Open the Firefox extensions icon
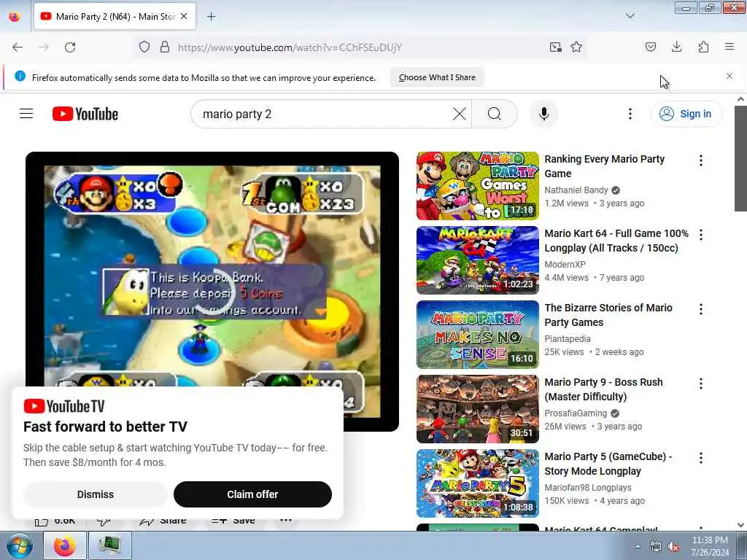747x560 pixels. point(703,47)
